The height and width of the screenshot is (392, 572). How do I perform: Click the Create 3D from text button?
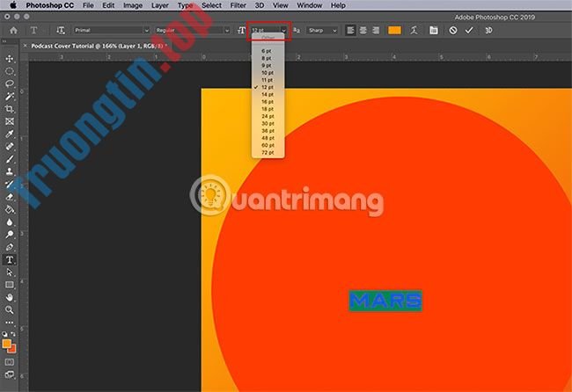[488, 30]
